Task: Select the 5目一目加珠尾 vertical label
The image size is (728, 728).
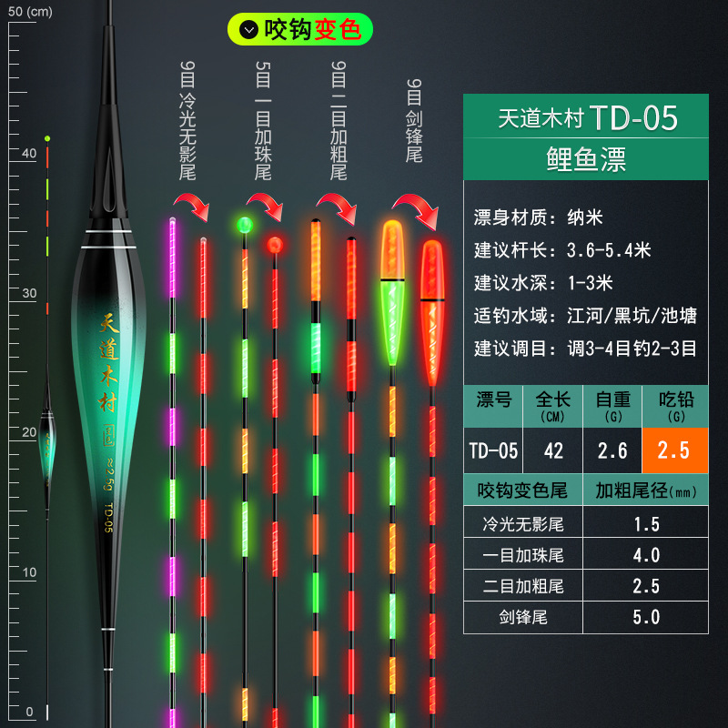Action: click(x=263, y=121)
